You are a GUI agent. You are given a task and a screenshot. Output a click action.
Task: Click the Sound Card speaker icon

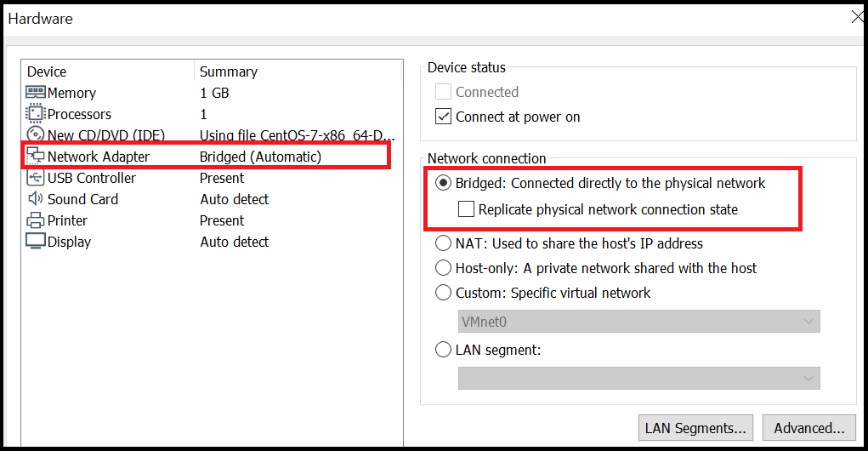pos(36,199)
